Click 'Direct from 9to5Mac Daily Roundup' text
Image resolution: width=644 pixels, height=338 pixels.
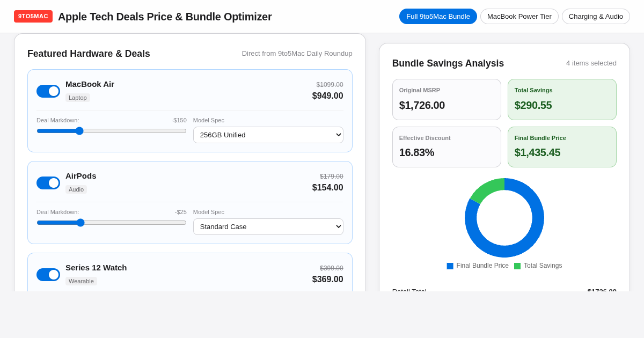(297, 54)
